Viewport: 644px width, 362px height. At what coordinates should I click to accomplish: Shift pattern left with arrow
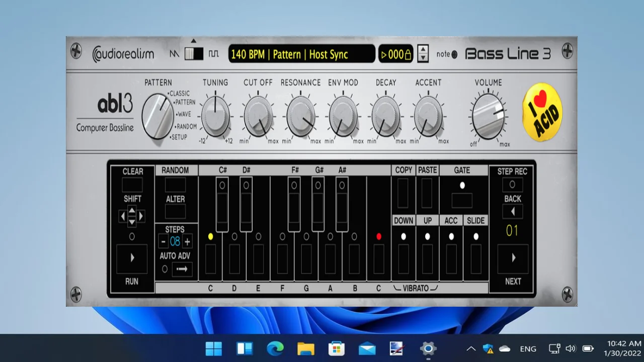tap(123, 216)
